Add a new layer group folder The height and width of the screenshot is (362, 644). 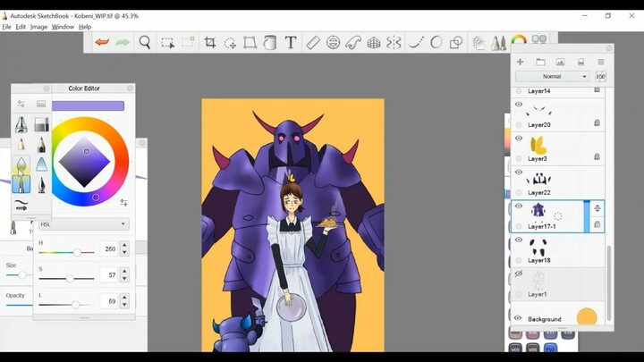tap(540, 62)
